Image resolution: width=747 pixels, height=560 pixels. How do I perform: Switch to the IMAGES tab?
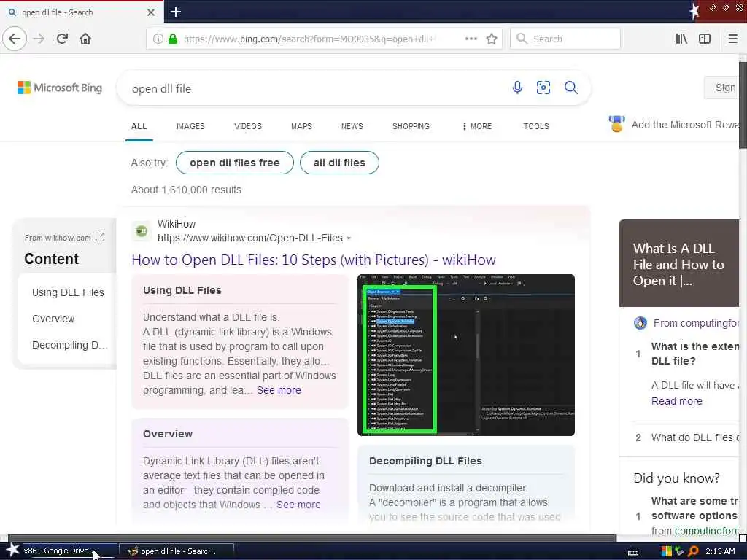(190, 126)
